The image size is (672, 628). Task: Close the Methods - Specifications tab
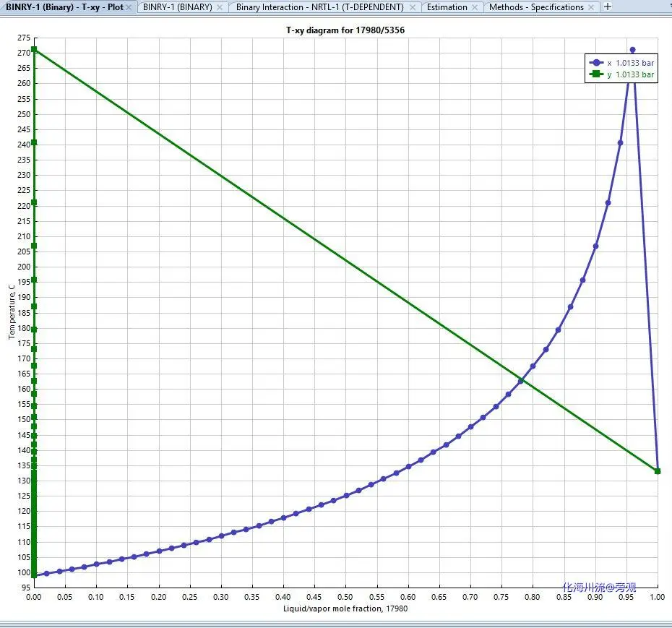(591, 7)
